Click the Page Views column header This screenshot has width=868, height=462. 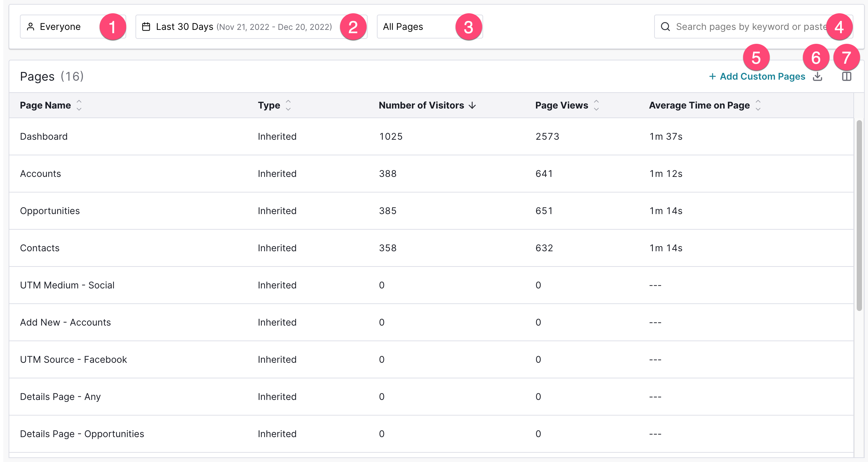pyautogui.click(x=562, y=106)
